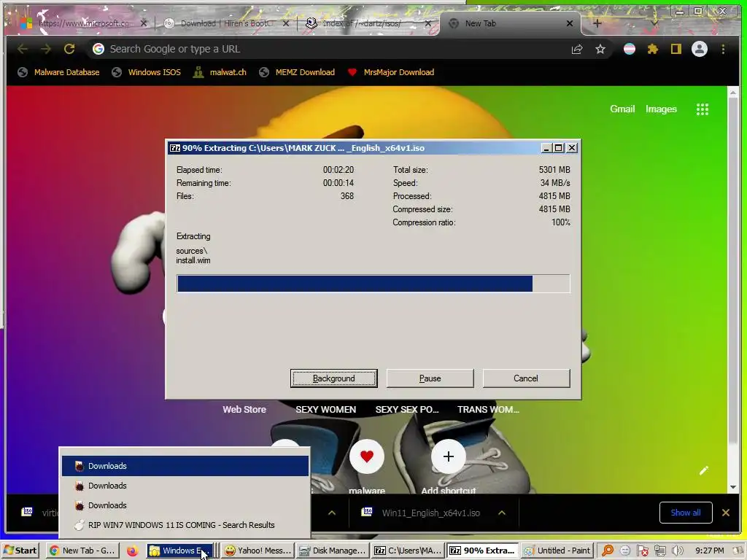Click Show all downloads
Screen dimensions: 747x560
(x=686, y=513)
